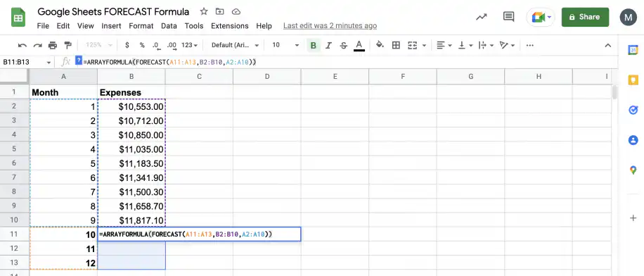Open the Sheets home icon
The width and height of the screenshot is (644, 276).
click(x=18, y=18)
